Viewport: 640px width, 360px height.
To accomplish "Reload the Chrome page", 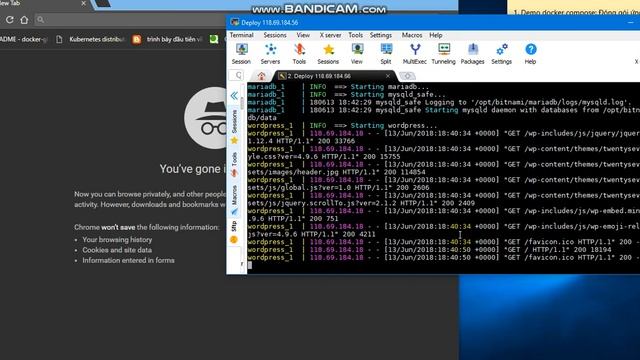I will pyautogui.click(x=9, y=20).
